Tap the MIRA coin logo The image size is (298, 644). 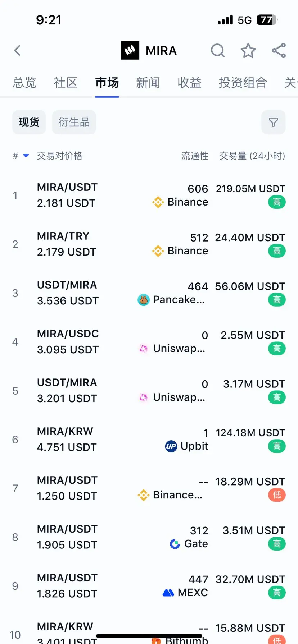(130, 51)
